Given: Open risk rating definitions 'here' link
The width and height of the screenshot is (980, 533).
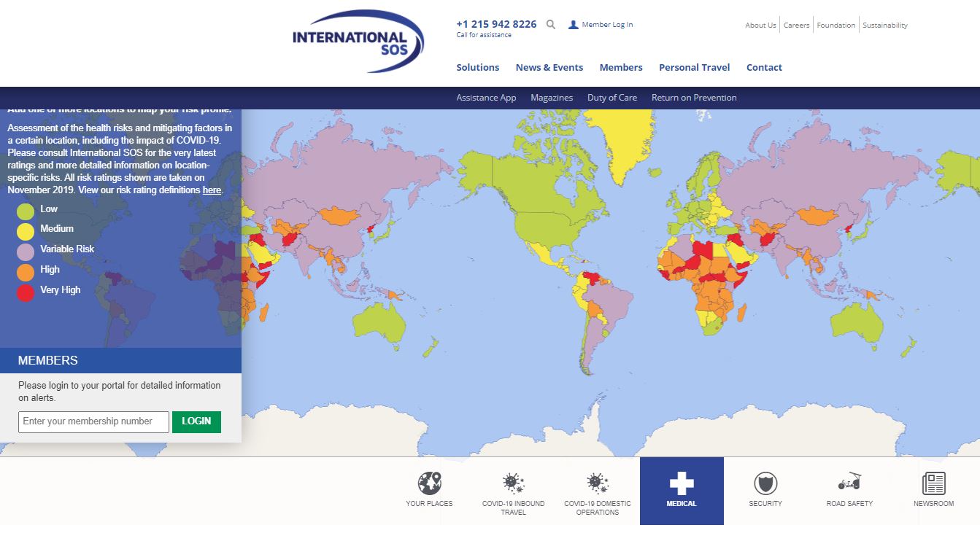Looking at the screenshot, I should [x=212, y=190].
